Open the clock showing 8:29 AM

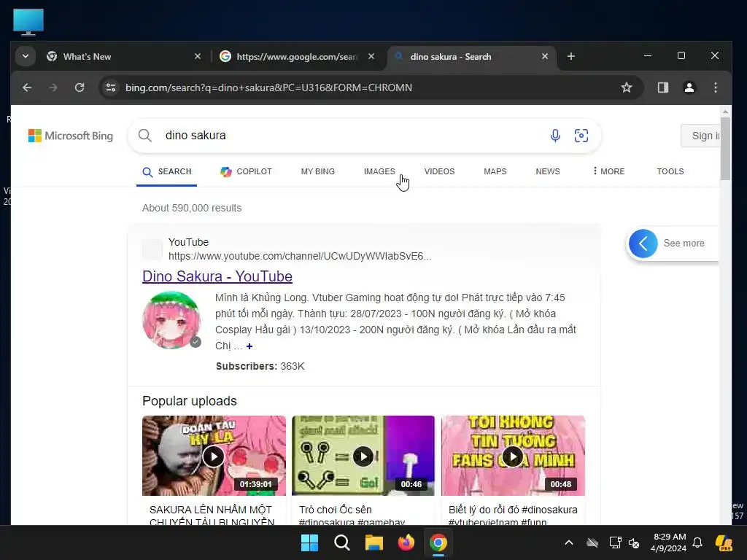tap(669, 542)
